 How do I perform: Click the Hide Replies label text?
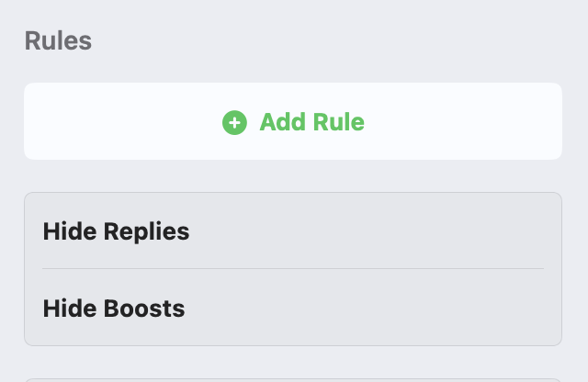click(116, 231)
